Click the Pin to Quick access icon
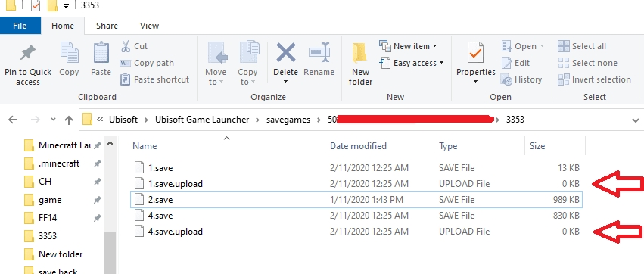Image resolution: width=644 pixels, height=274 pixels. pyautogui.click(x=28, y=53)
